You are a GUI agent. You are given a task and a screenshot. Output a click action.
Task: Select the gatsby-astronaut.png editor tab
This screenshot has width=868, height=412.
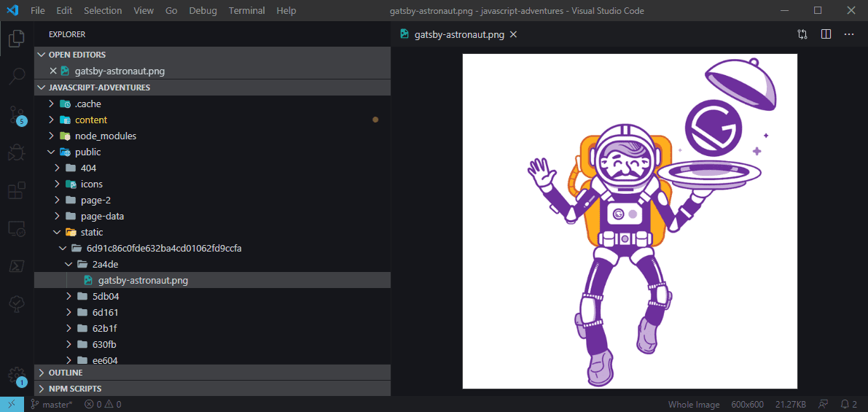459,34
